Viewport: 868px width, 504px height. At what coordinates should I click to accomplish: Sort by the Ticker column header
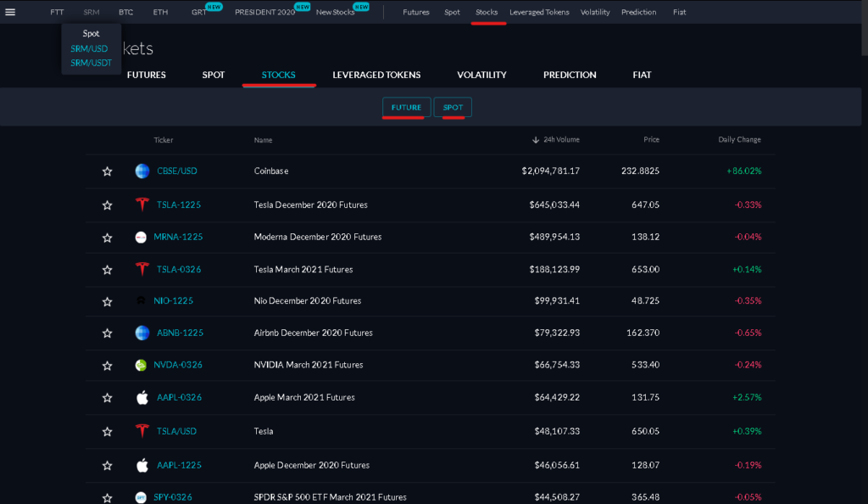point(164,140)
